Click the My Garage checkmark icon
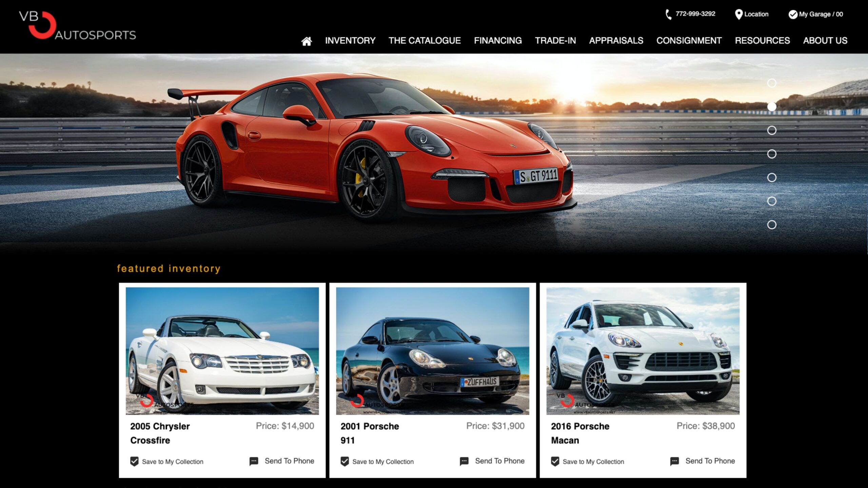 coord(793,14)
